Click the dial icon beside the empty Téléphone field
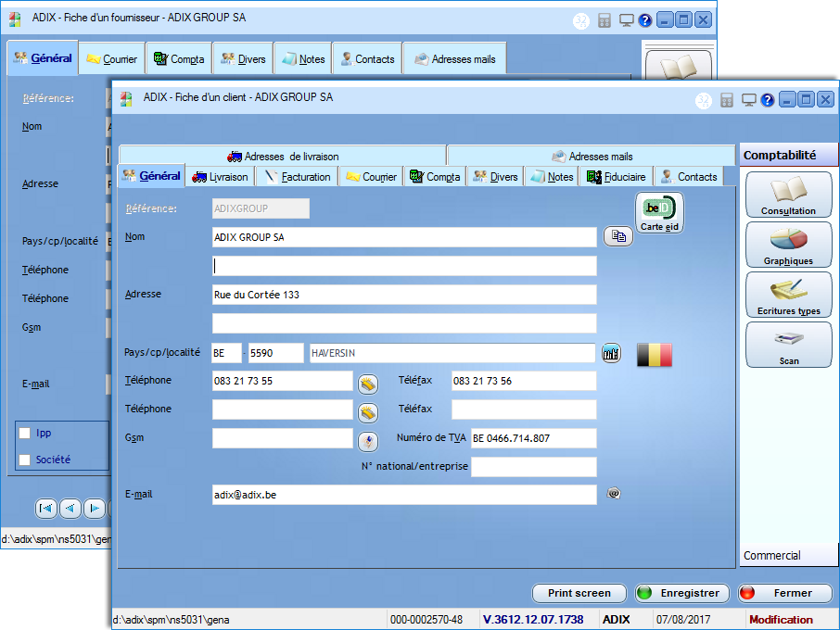Screen dimensions: 840x630 coord(368,412)
